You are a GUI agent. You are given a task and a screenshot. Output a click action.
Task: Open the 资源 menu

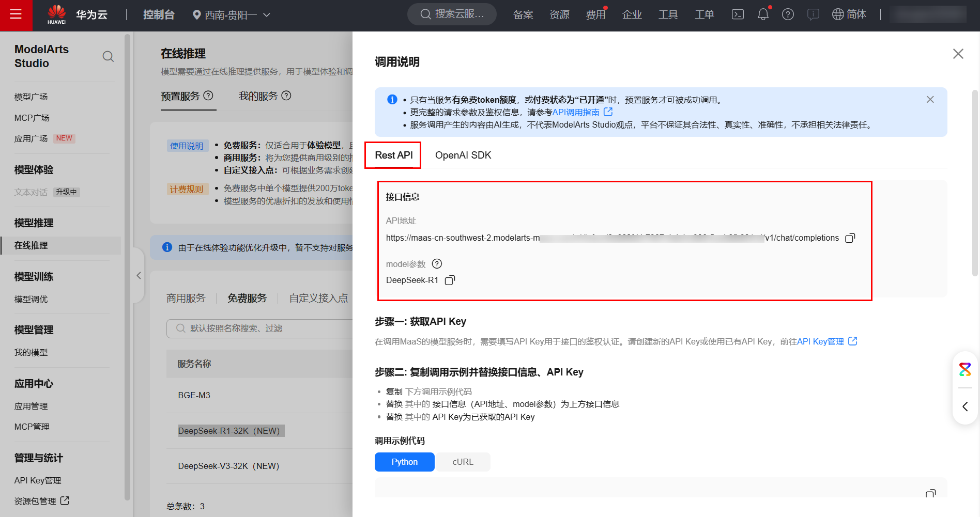coord(559,14)
